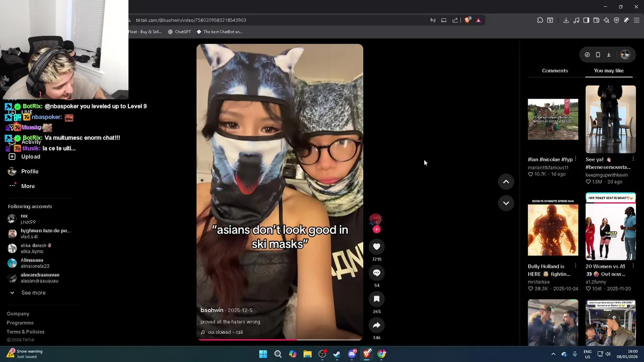Image resolution: width=644 pixels, height=362 pixels.
Task: Expand Terms & Policies footer section
Action: (x=26, y=332)
